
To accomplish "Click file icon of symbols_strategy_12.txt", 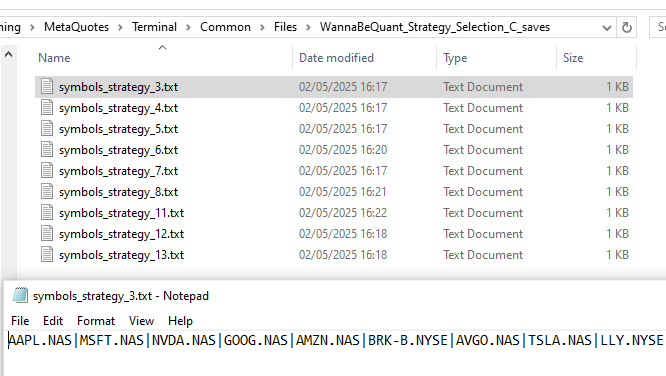I will tap(47, 234).
